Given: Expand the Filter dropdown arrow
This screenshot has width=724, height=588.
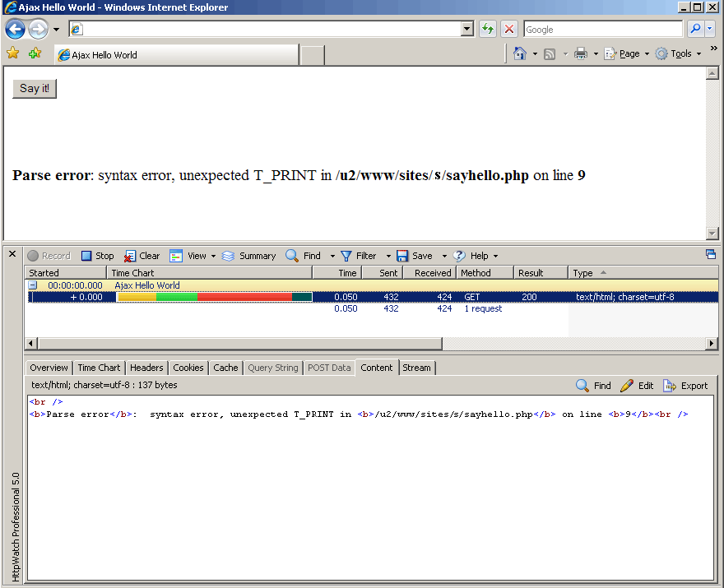Looking at the screenshot, I should pos(384,257).
